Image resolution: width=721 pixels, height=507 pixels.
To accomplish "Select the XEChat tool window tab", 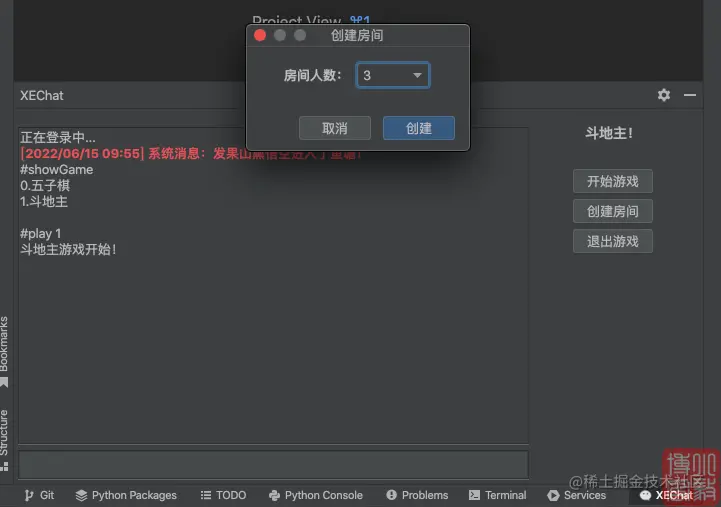I will tap(666, 495).
